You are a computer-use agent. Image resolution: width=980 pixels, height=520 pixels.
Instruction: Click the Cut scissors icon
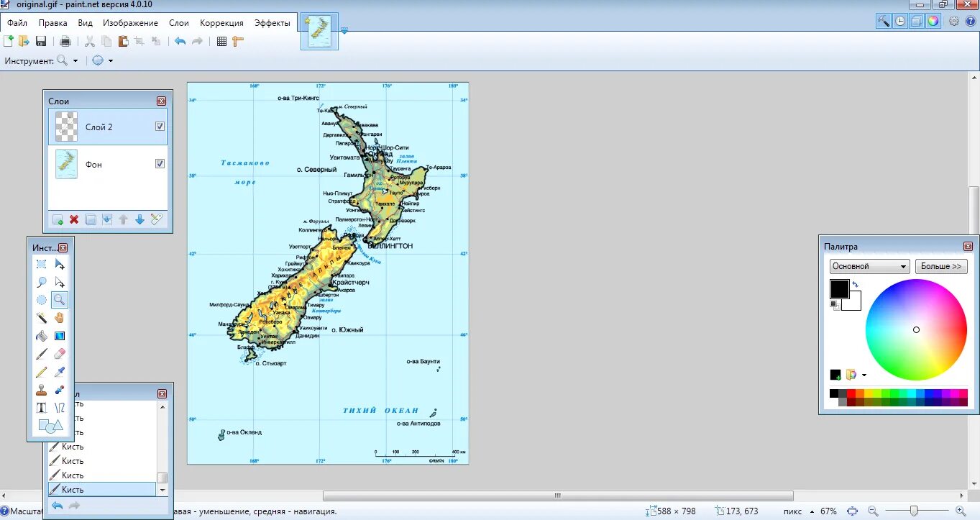pyautogui.click(x=90, y=41)
